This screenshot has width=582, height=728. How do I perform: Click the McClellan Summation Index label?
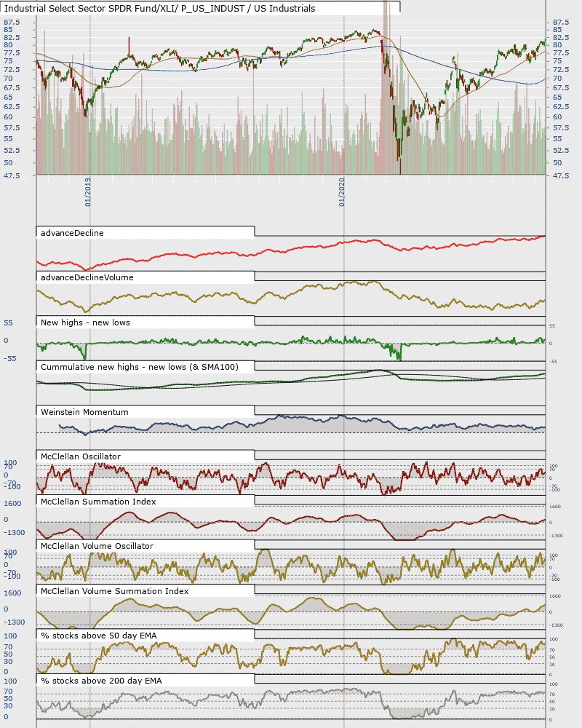(x=98, y=502)
